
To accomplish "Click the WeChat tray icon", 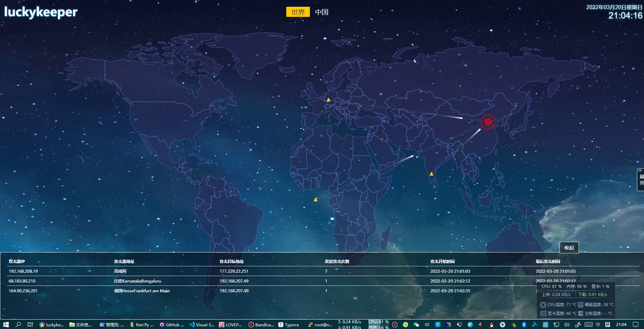I will (416, 325).
